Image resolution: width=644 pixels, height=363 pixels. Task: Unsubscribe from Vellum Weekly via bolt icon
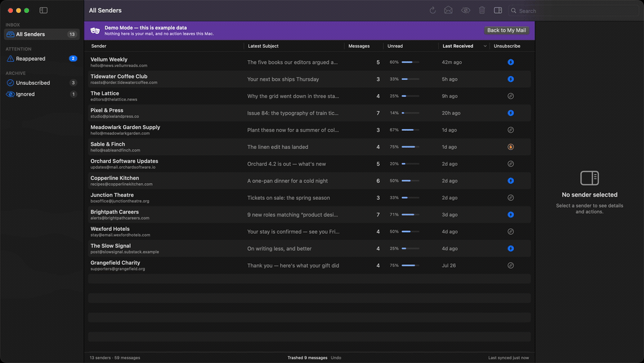(511, 62)
